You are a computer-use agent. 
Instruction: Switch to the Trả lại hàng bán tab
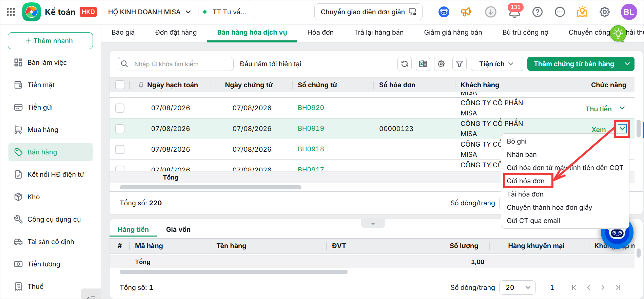(379, 32)
